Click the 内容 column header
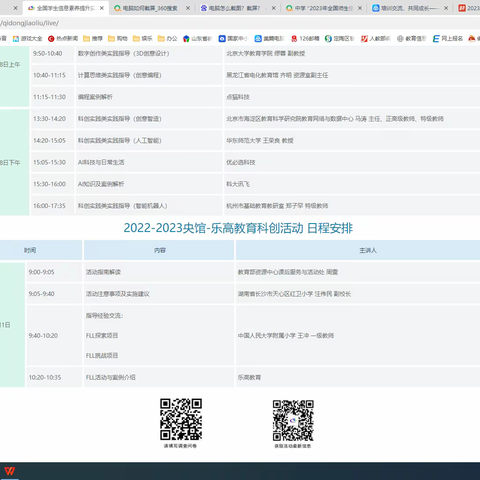The width and height of the screenshot is (480, 480). click(x=159, y=250)
